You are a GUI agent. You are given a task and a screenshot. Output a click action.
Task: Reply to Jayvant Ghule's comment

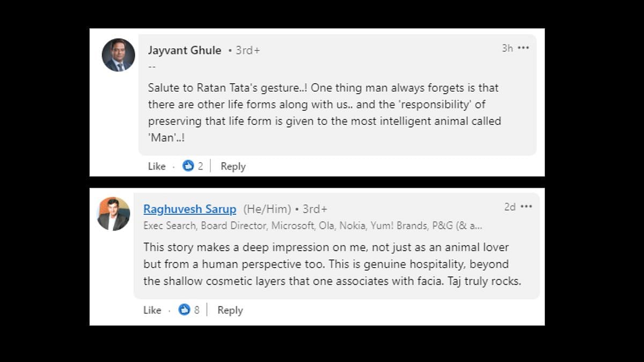click(x=233, y=166)
